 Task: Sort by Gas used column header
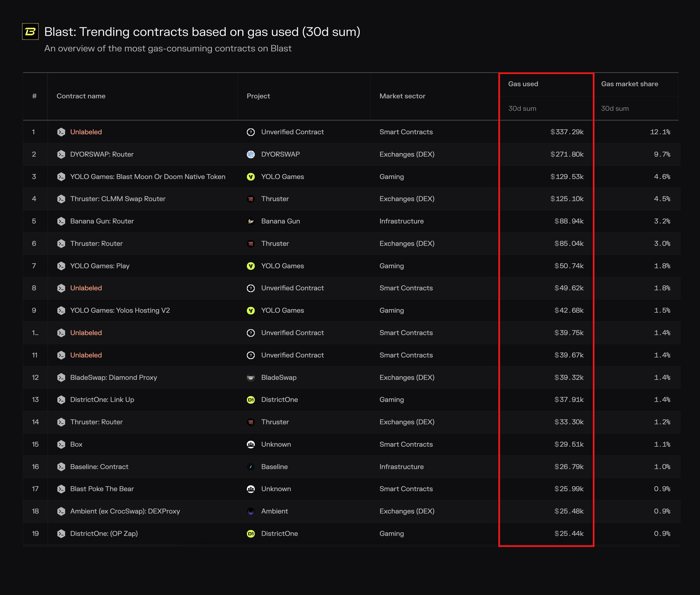[523, 84]
